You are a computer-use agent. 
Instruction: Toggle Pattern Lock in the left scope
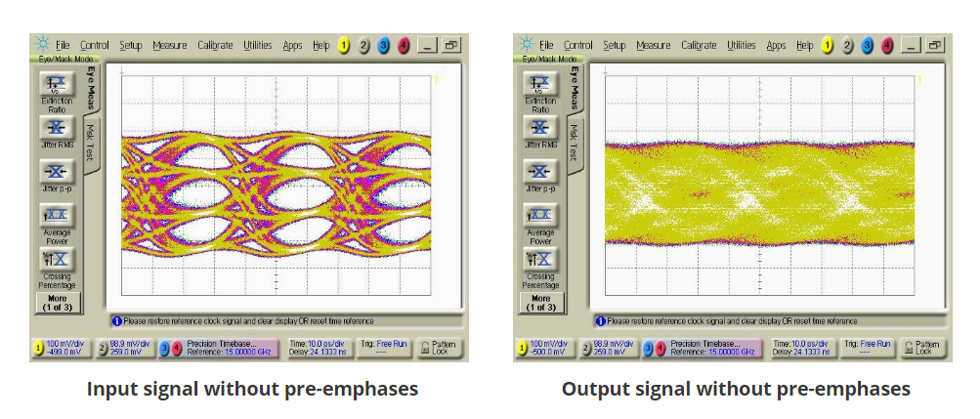pos(439,348)
